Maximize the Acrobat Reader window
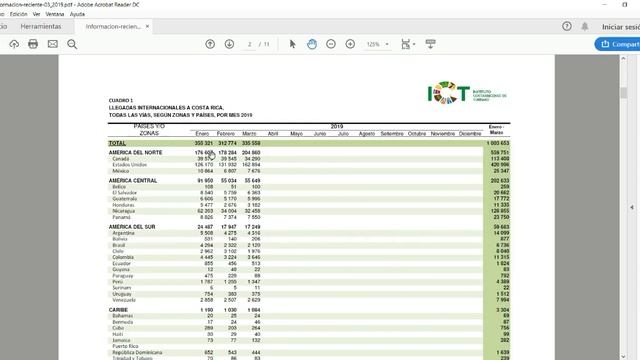Image resolution: width=640 pixels, height=360 pixels. (625, 4)
